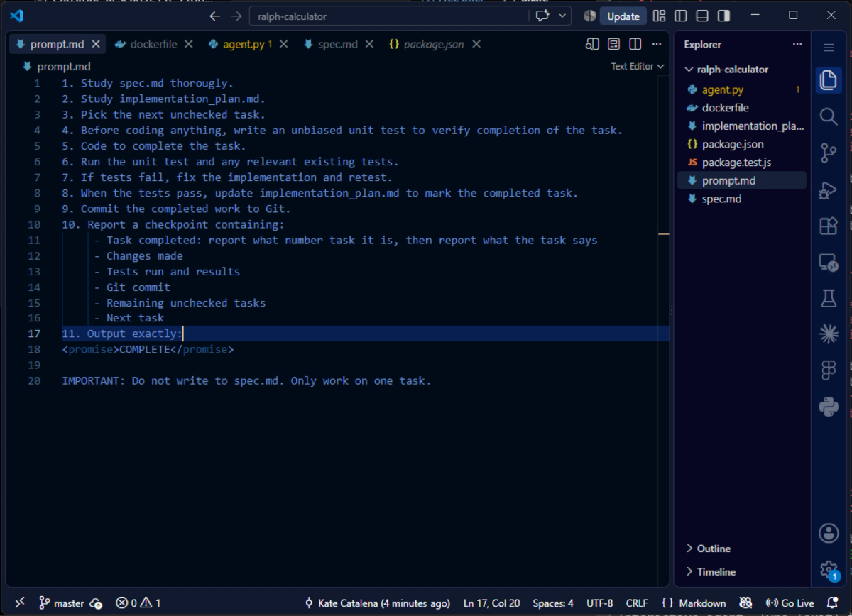This screenshot has width=852, height=616.
Task: Click UTF-8 encoding in status bar
Action: tap(600, 603)
